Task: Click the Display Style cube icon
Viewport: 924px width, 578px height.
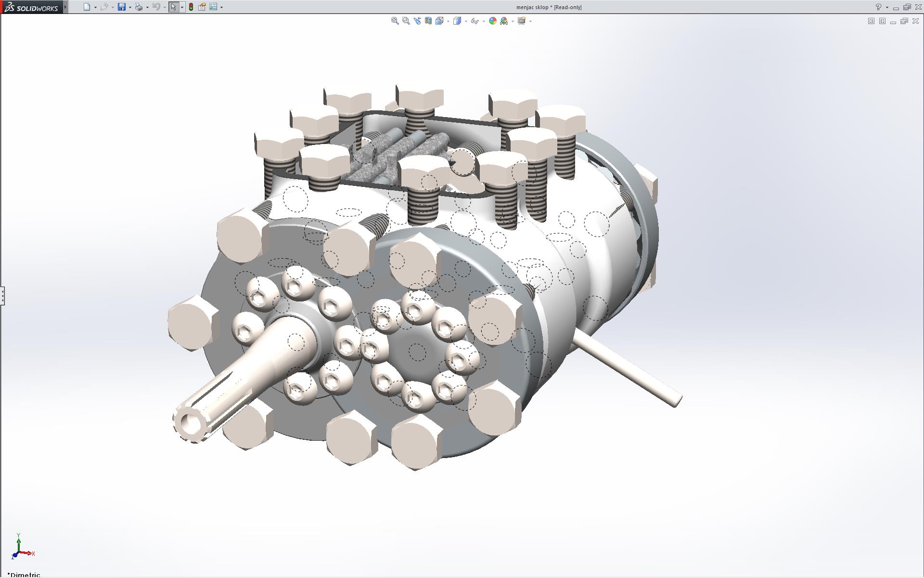Action: point(457,21)
